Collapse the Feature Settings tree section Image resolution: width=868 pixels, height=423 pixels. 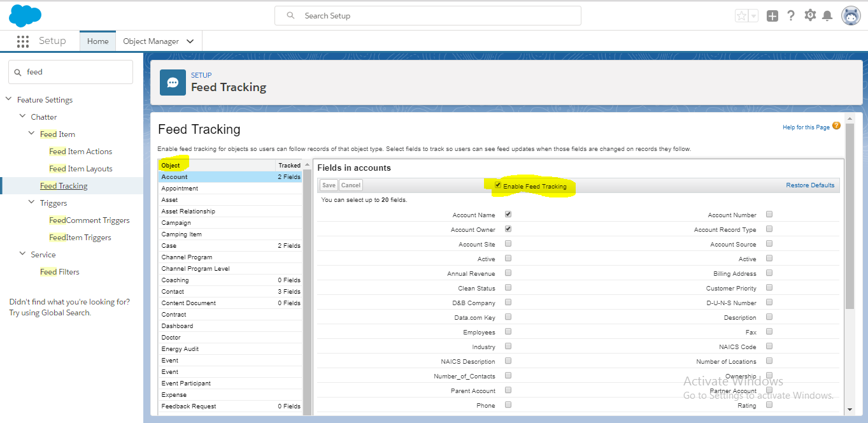(8, 100)
